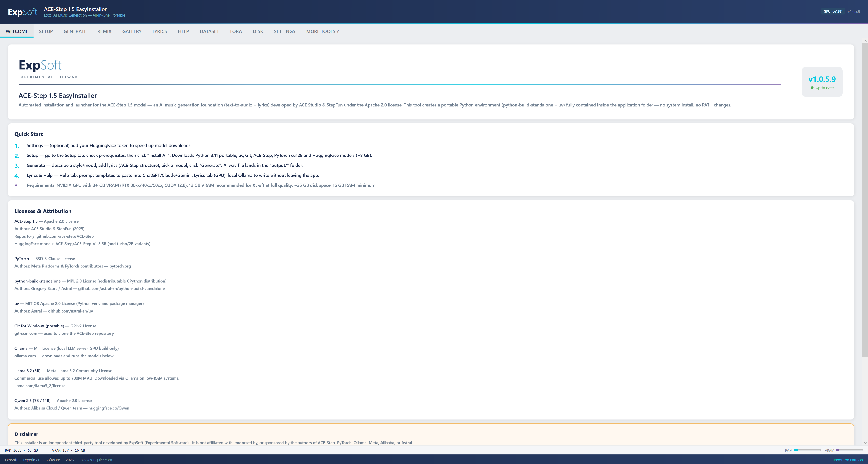Click the "Commercial use allowed up to 700M MAU" line
Image resolution: width=868 pixels, height=464 pixels.
point(97,378)
